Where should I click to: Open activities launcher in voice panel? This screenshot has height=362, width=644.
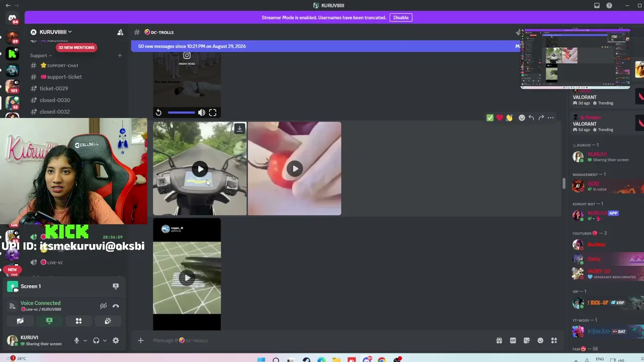(x=78, y=321)
